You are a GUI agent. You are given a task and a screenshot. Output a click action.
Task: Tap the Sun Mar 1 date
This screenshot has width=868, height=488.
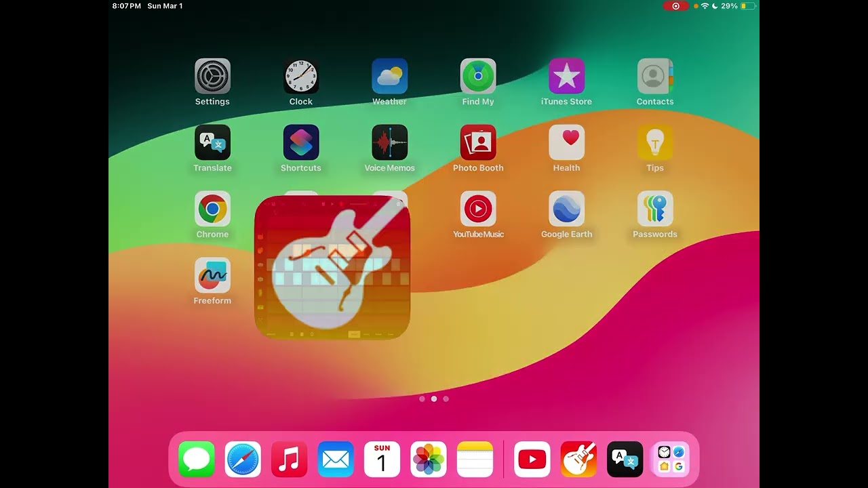165,6
